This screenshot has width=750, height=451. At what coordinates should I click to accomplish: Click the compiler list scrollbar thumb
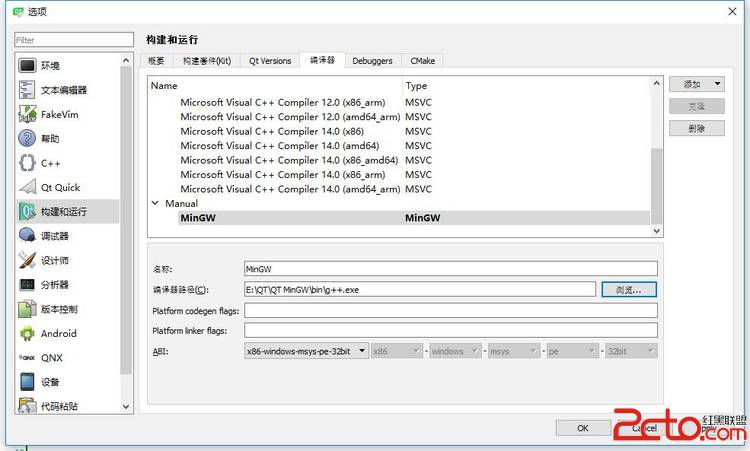(656, 186)
